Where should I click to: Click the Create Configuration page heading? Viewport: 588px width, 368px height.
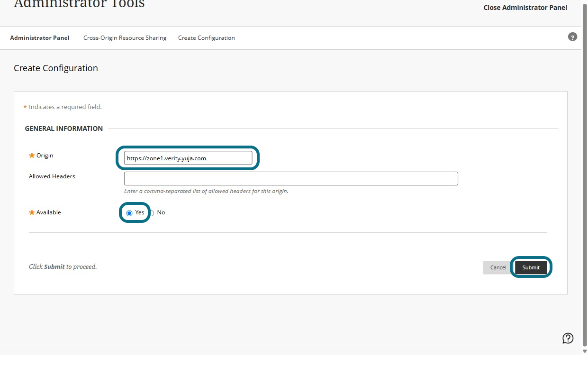coord(56,68)
